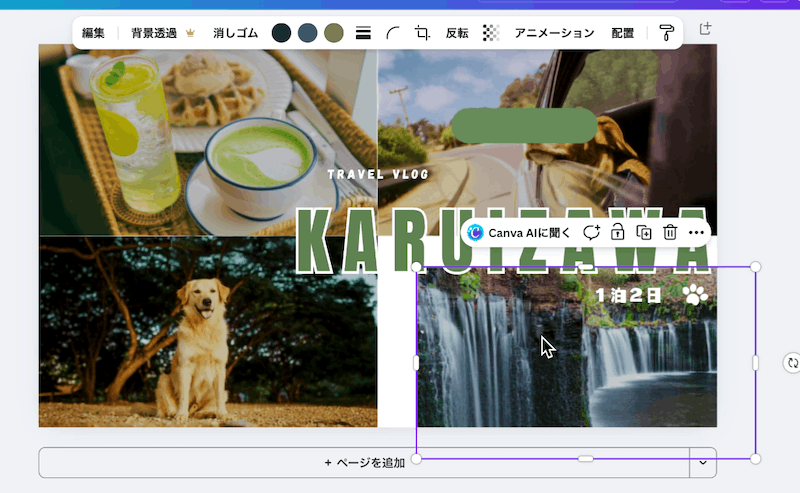Pick the slate blue color swatch
Screen dimensions: 800x493
click(308, 33)
